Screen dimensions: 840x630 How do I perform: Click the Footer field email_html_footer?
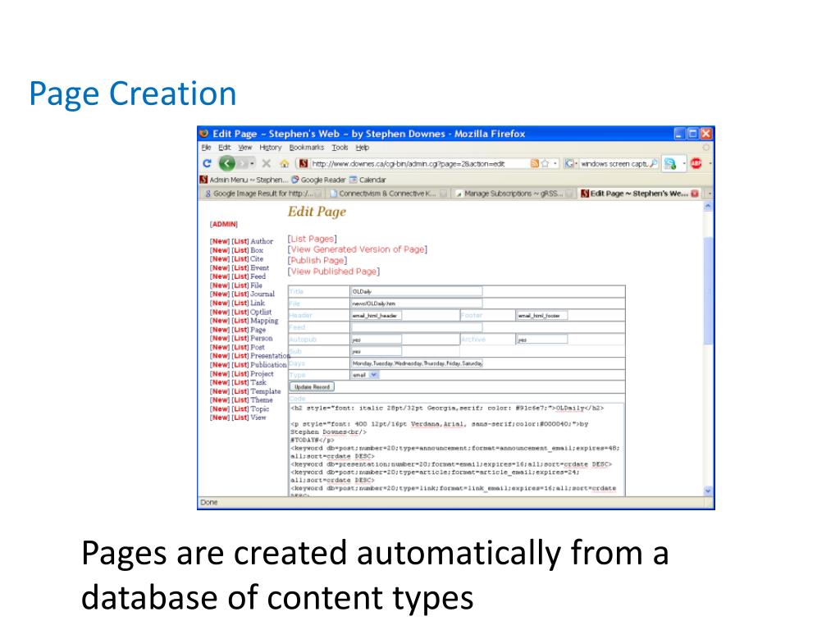point(541,315)
